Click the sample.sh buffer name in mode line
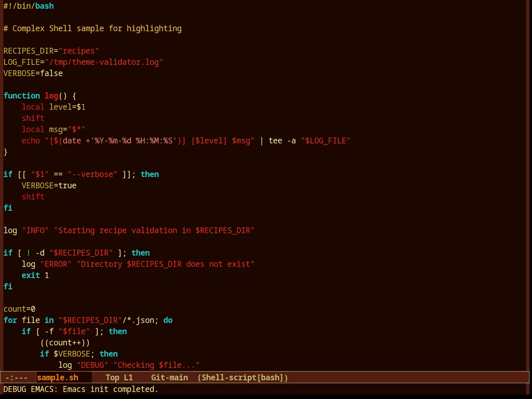This screenshot has height=399, width=532. tap(58, 377)
